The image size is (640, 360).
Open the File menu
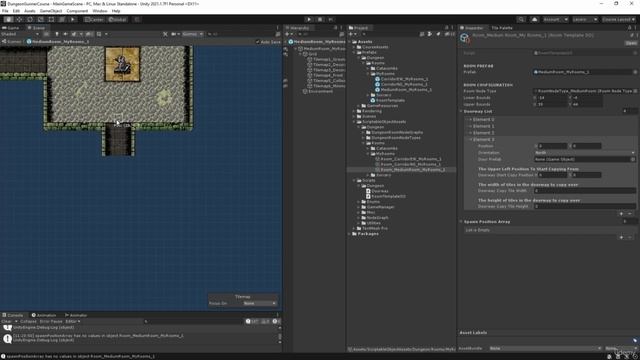(x=5, y=11)
